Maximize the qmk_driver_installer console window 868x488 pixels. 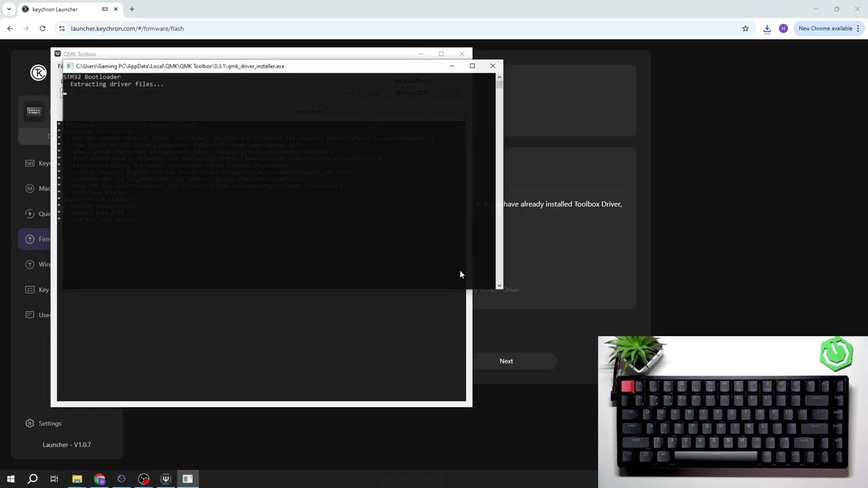[472, 66]
